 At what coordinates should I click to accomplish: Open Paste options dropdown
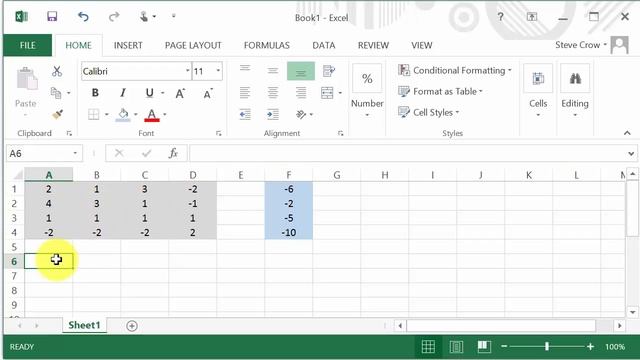(25, 115)
